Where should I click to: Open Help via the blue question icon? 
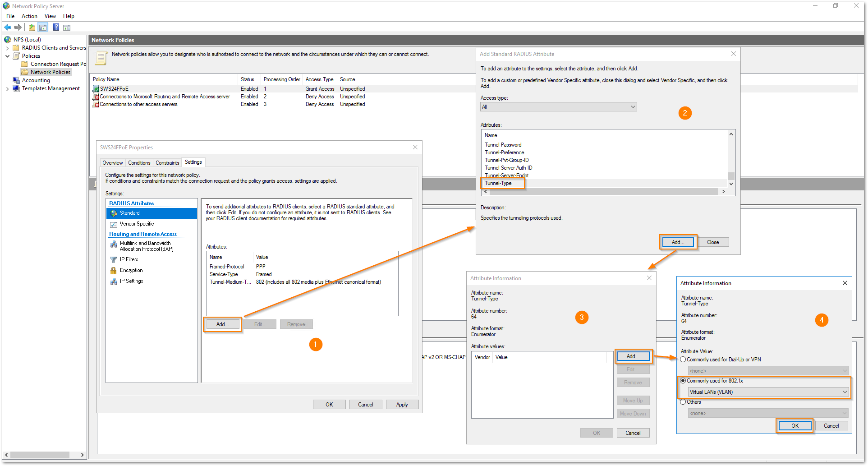pyautogui.click(x=56, y=28)
